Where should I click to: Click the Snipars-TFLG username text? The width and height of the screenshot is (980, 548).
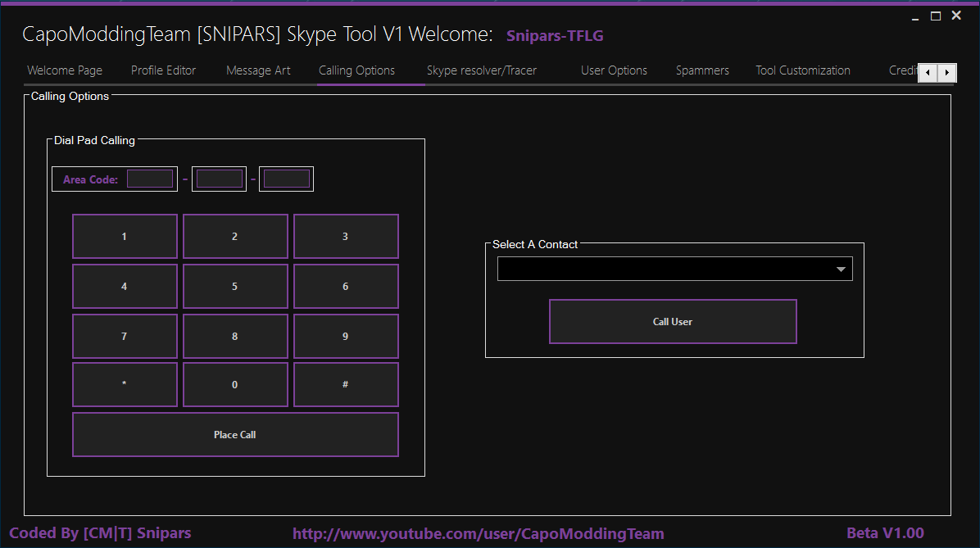tap(555, 35)
